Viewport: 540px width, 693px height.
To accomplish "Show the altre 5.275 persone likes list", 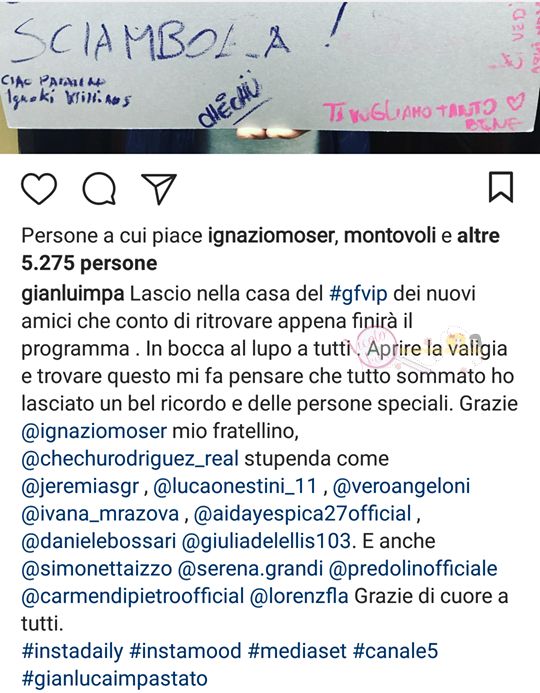I will pos(261,250).
